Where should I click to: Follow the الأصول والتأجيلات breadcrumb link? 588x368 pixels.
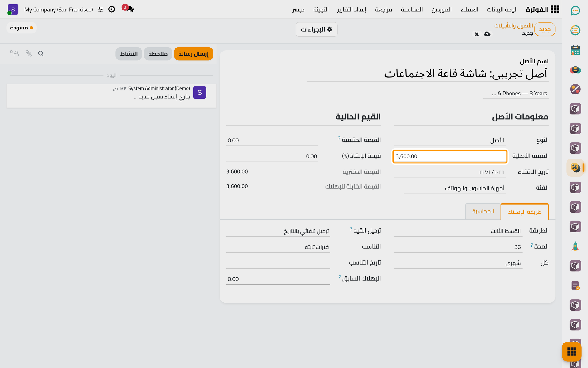[x=513, y=25]
